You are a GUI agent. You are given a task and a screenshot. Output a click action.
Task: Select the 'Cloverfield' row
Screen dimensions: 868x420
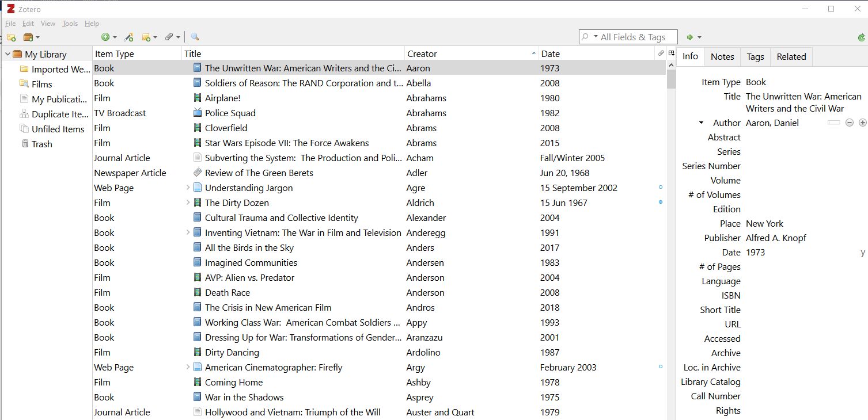379,128
